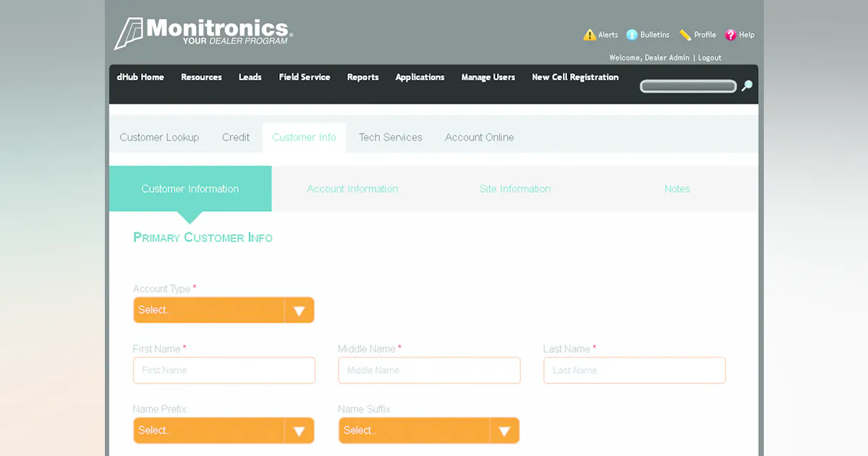Viewport: 868px width, 456px height.
Task: Open the Field Service menu
Action: [x=305, y=77]
